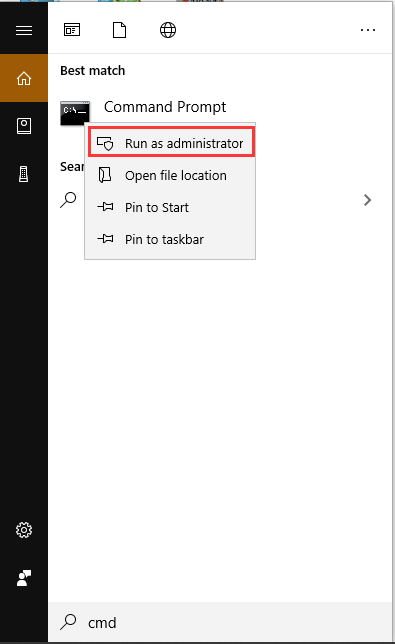Click the Command Prompt app icon thumbnail
The width and height of the screenshot is (395, 644).
(x=75, y=113)
